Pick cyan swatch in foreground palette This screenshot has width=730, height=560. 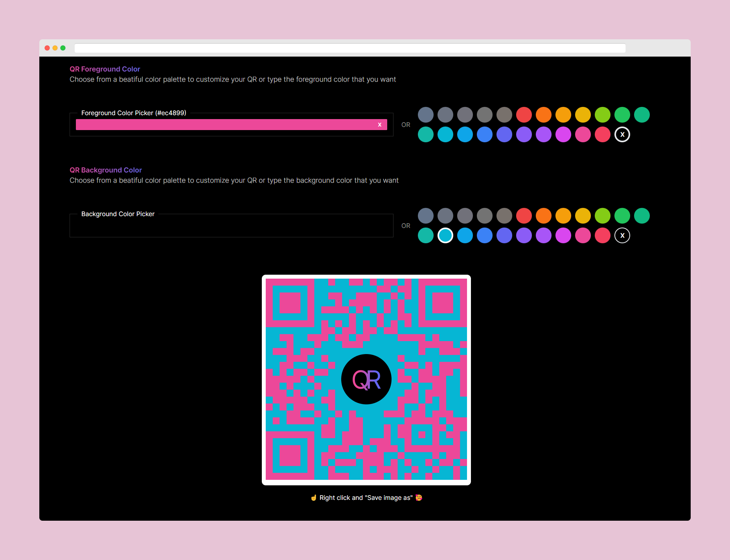[x=445, y=134]
